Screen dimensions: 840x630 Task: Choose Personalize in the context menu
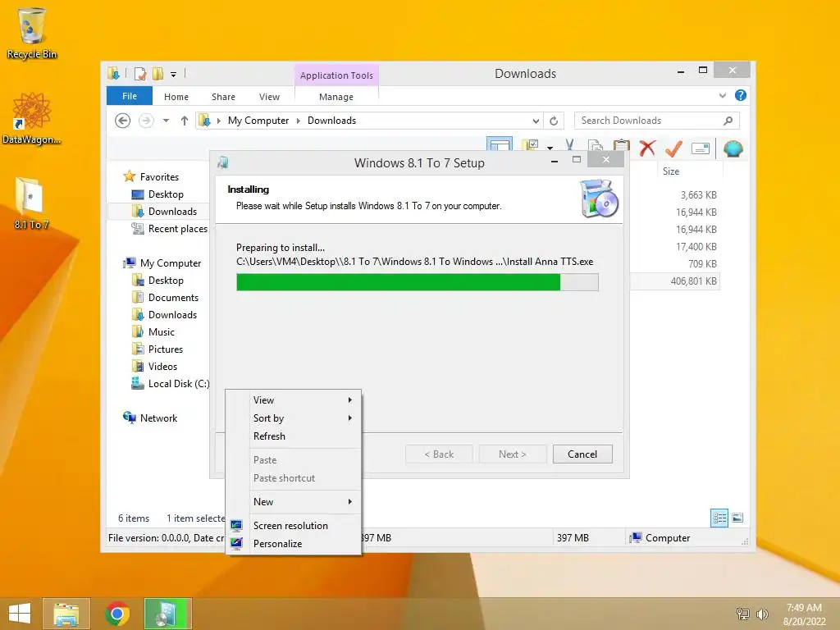click(x=304, y=544)
